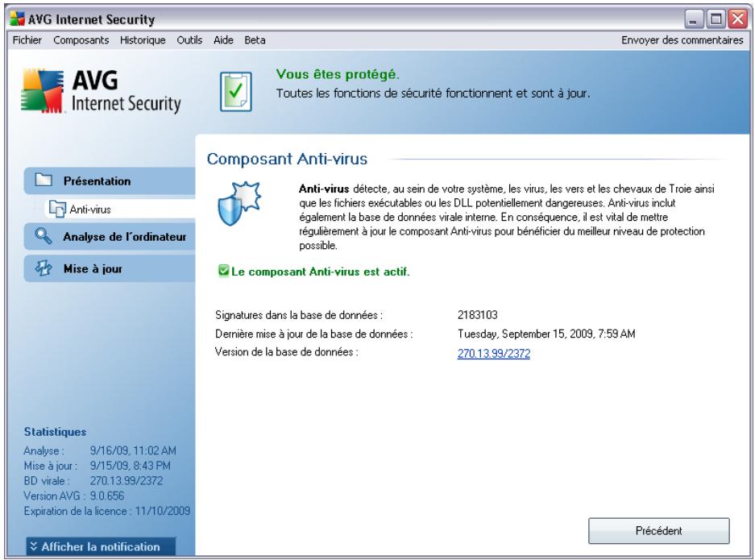Image resolution: width=755 pixels, height=560 pixels.
Task: Click the Composant Anti-virus heading
Action: pos(287,159)
